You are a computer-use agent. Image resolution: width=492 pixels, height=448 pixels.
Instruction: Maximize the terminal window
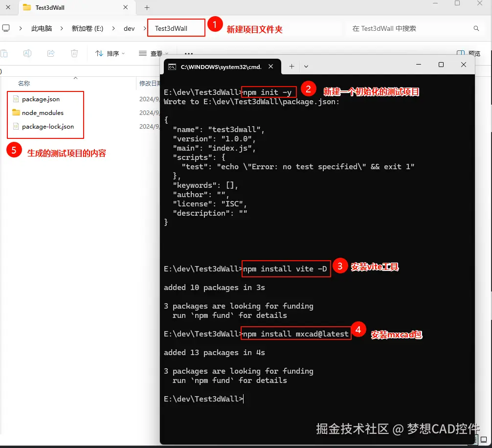tap(441, 65)
